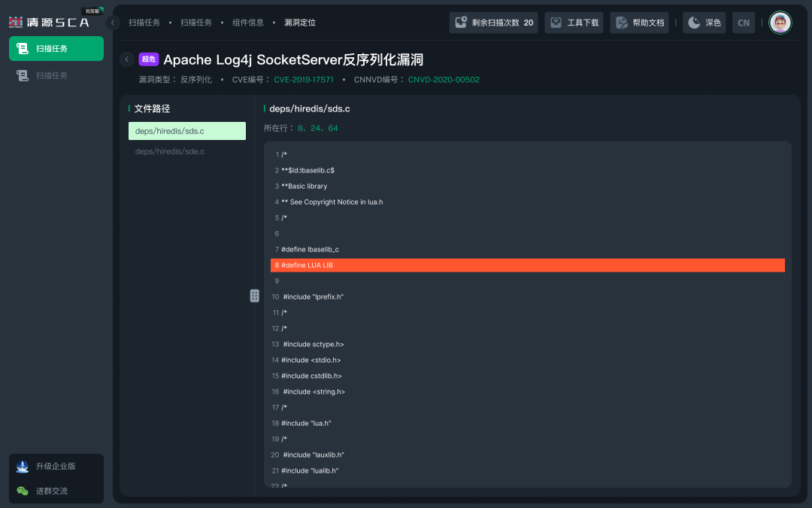The height and width of the screenshot is (508, 812).
Task: Go back using the arrow beside 超危
Action: (x=127, y=59)
